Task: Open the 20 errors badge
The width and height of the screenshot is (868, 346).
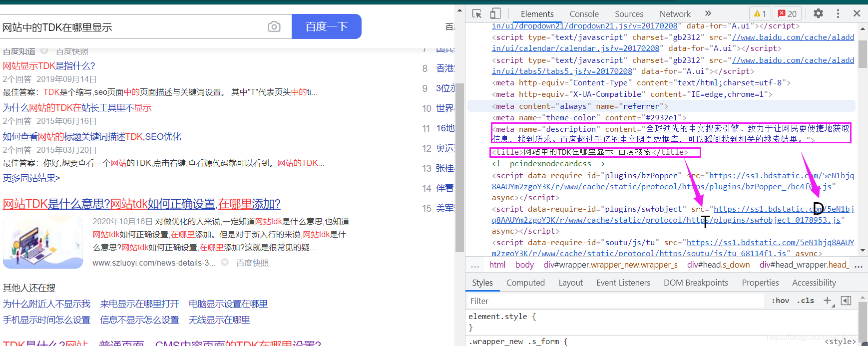Action: 788,14
